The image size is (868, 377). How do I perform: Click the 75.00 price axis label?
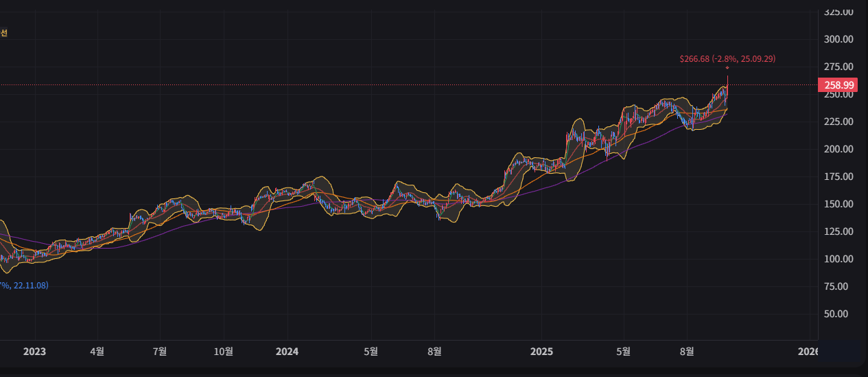click(841, 286)
